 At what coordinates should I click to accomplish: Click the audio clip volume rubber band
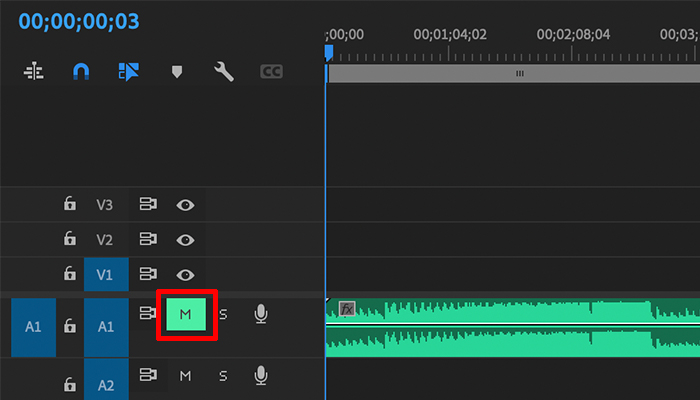click(x=513, y=324)
